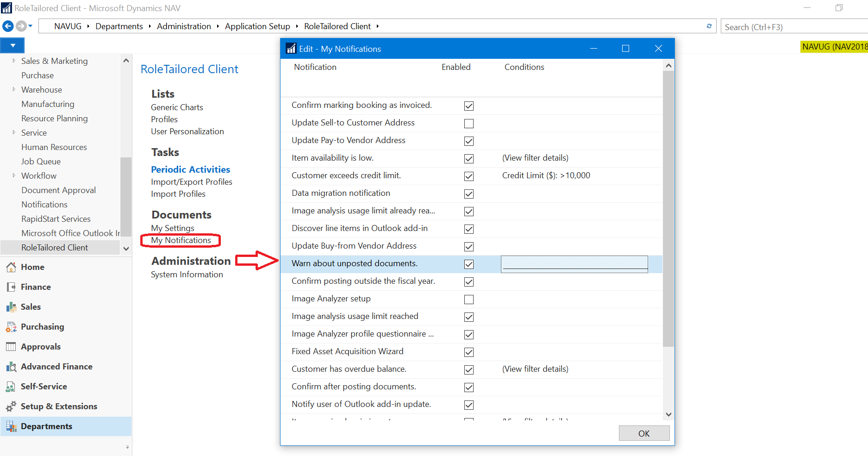The height and width of the screenshot is (456, 868).
Task: Toggle 'Customer has overdue balance' checkbox
Action: 469,370
